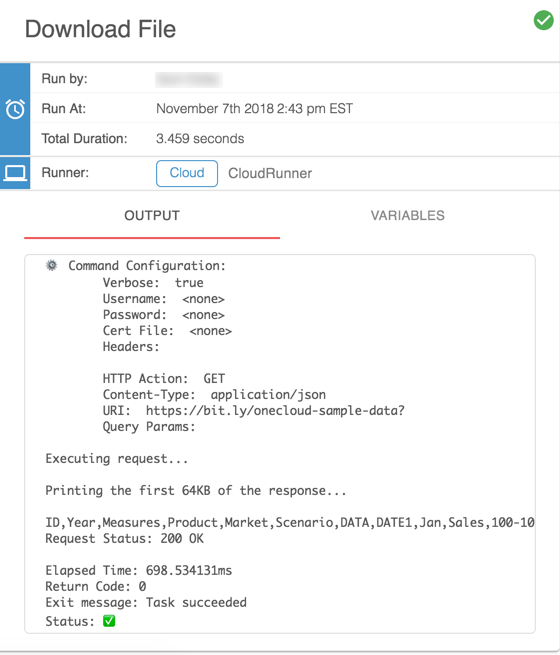Click the Password: <none> line
This screenshot has height=655, width=560.
coord(164,315)
